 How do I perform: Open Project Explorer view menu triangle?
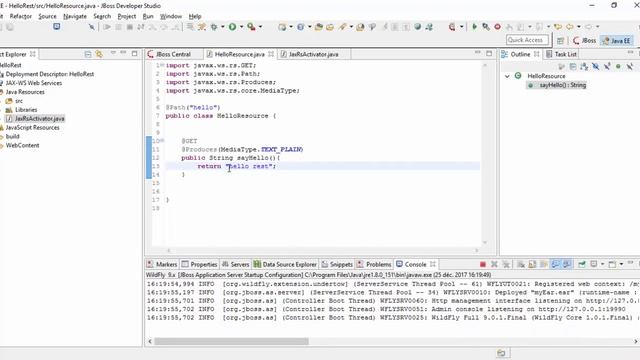[113, 53]
